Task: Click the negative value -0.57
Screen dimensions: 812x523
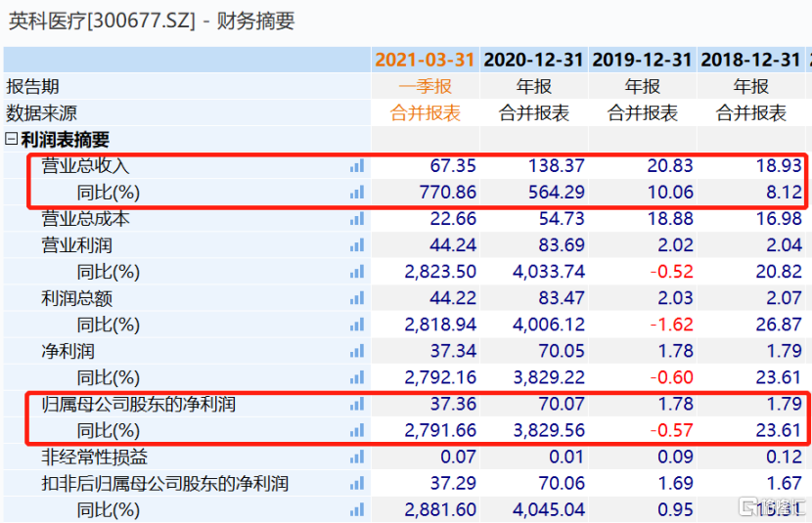Action: point(672,430)
